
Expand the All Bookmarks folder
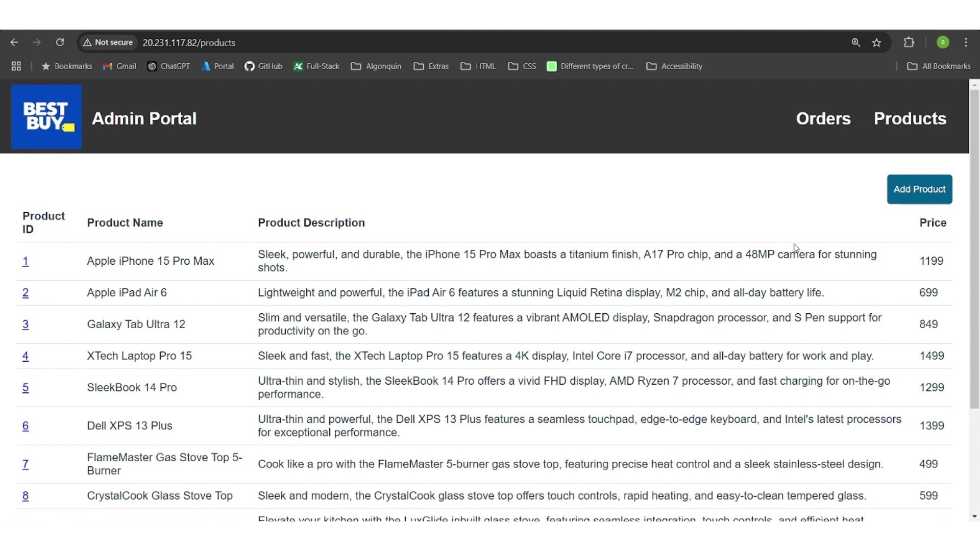[x=939, y=67]
